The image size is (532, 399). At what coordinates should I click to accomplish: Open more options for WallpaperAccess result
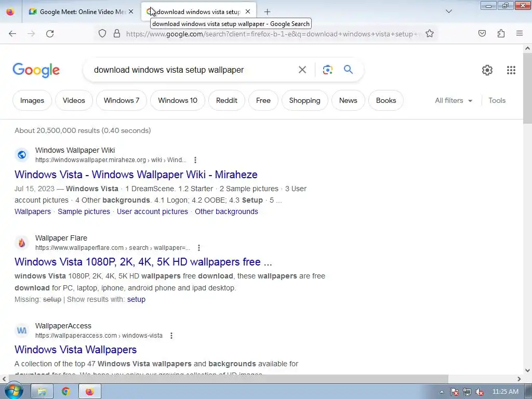click(x=171, y=336)
